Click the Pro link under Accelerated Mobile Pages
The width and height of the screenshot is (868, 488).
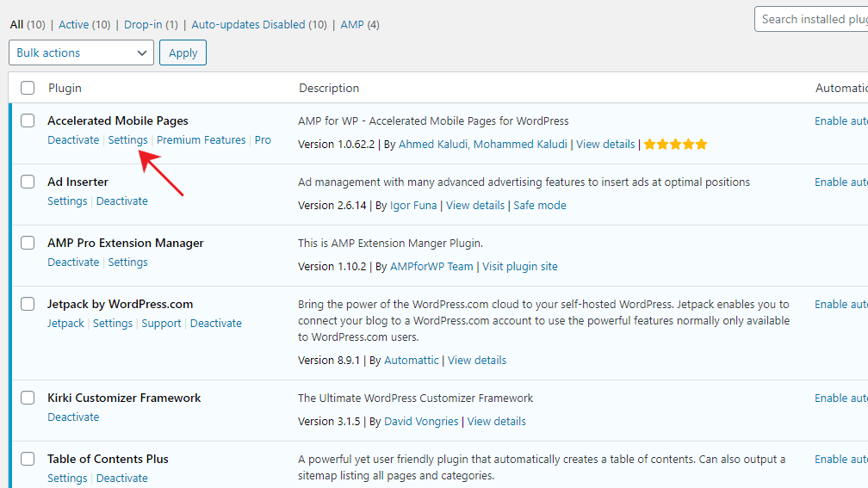(263, 140)
